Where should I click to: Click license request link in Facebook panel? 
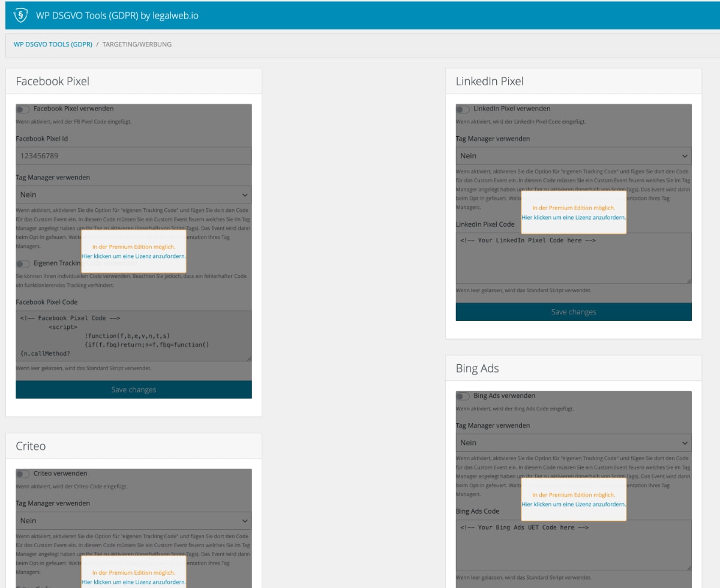point(133,256)
